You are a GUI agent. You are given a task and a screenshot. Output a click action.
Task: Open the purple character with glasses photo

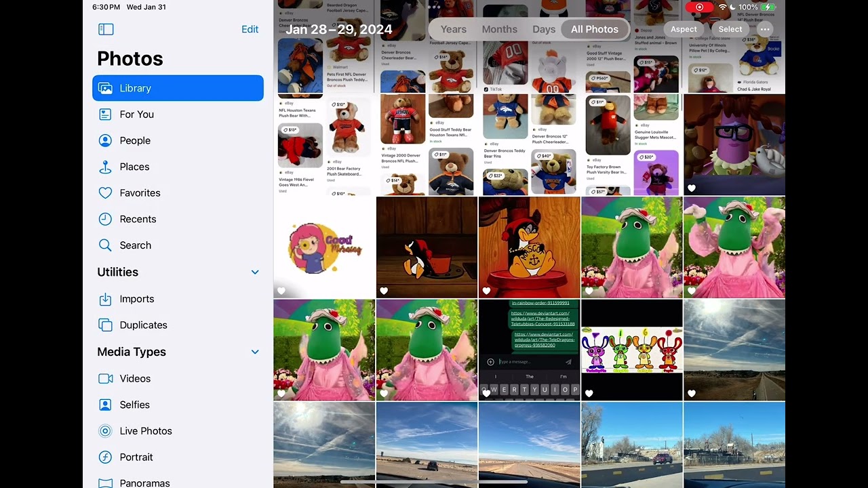pos(734,145)
